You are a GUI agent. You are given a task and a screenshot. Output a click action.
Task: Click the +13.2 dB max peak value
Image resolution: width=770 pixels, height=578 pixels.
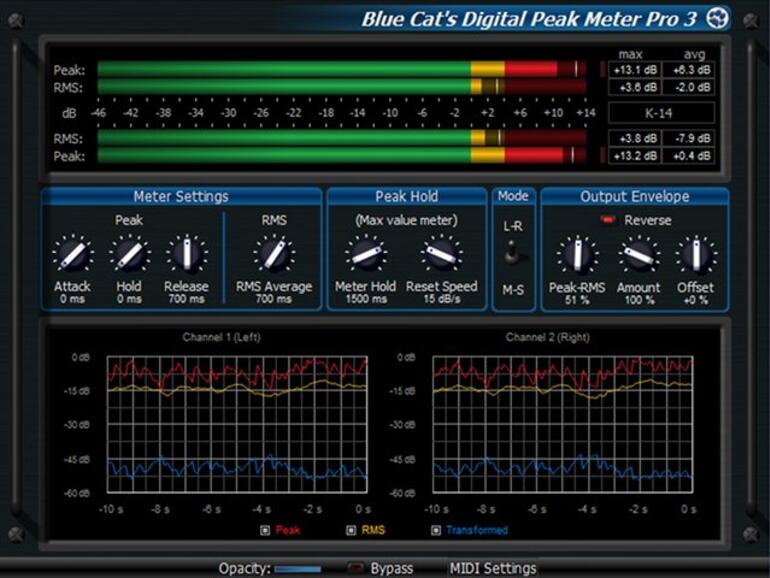(x=635, y=156)
